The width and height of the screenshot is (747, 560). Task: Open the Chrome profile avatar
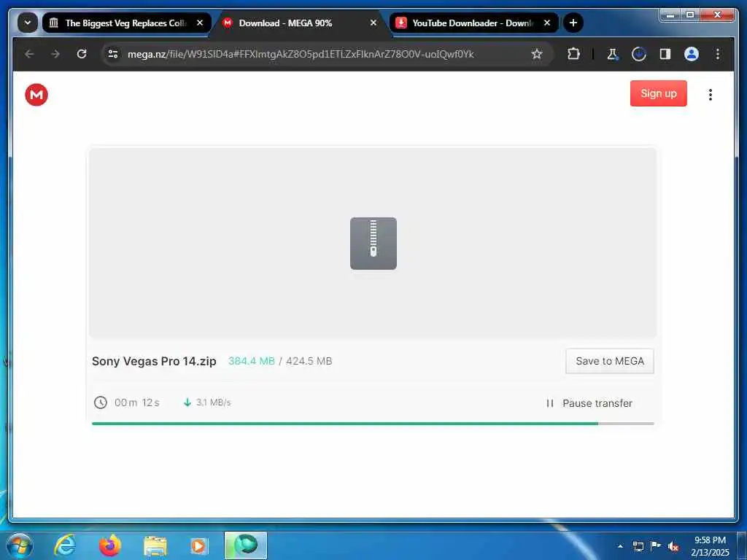[692, 54]
